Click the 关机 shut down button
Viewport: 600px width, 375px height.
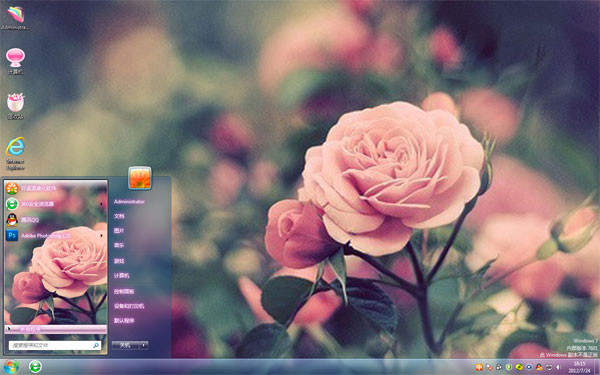tap(126, 345)
